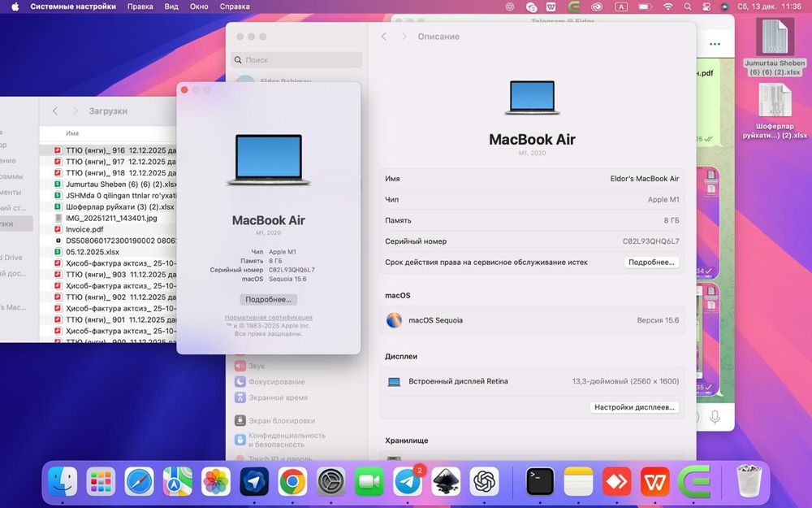Click the serial number C02L93QHQ6L7 in Settings
The image size is (812, 508).
[650, 241]
